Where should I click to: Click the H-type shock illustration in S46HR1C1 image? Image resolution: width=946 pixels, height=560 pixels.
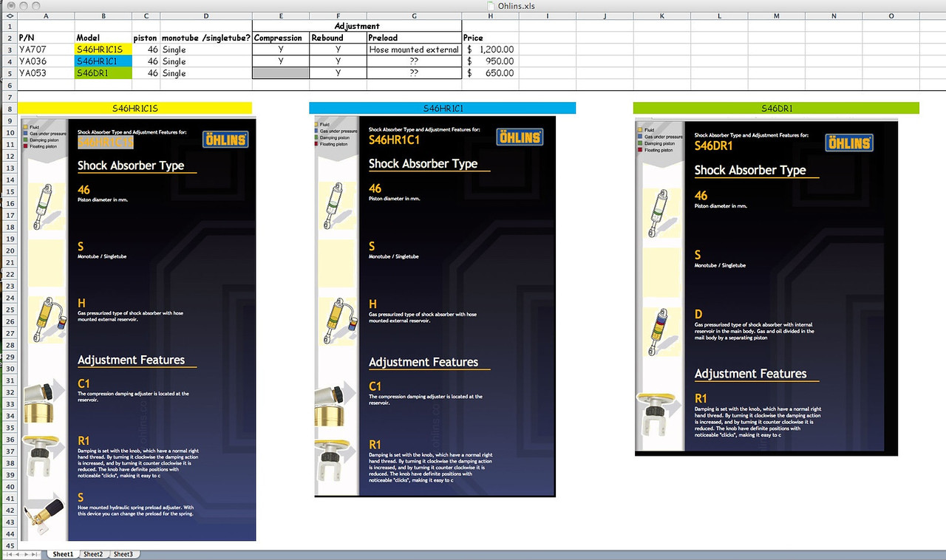pyautogui.click(x=337, y=322)
